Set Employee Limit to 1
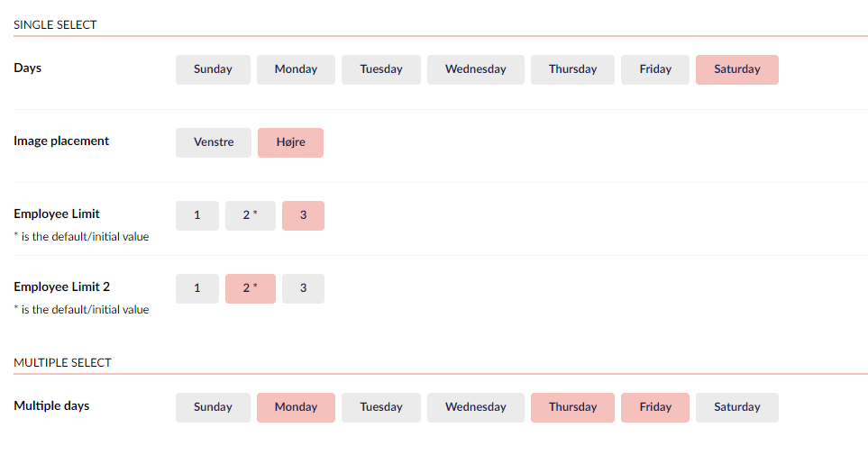Viewport: 868px width, 464px height. 196,215
